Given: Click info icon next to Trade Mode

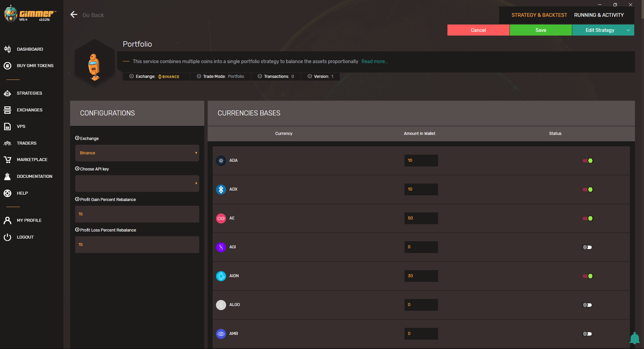Looking at the screenshot, I should [199, 77].
